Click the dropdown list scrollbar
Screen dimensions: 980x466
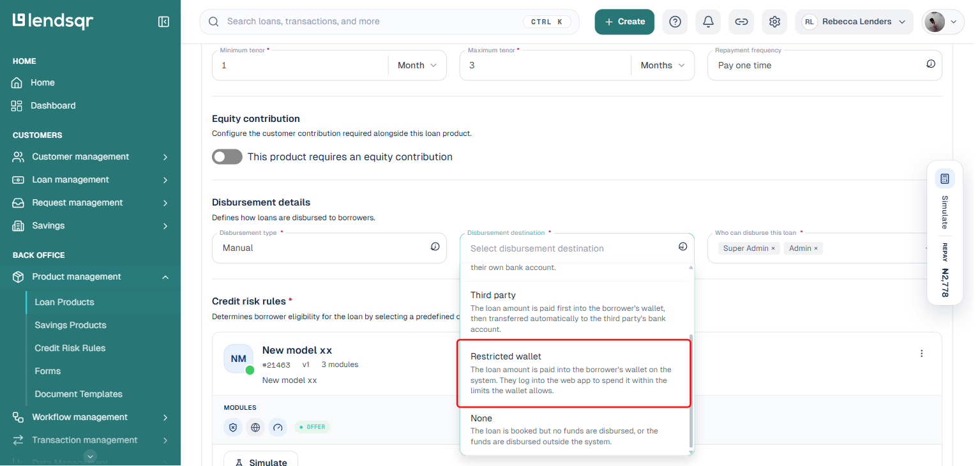coord(690,389)
